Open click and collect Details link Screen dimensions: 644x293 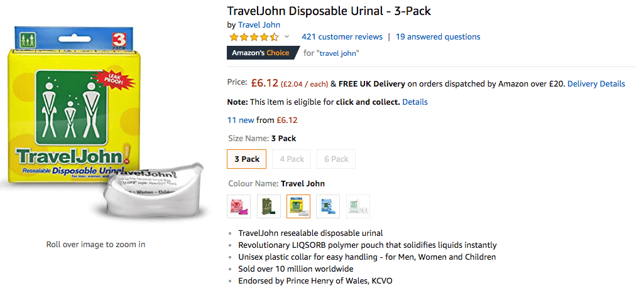415,102
